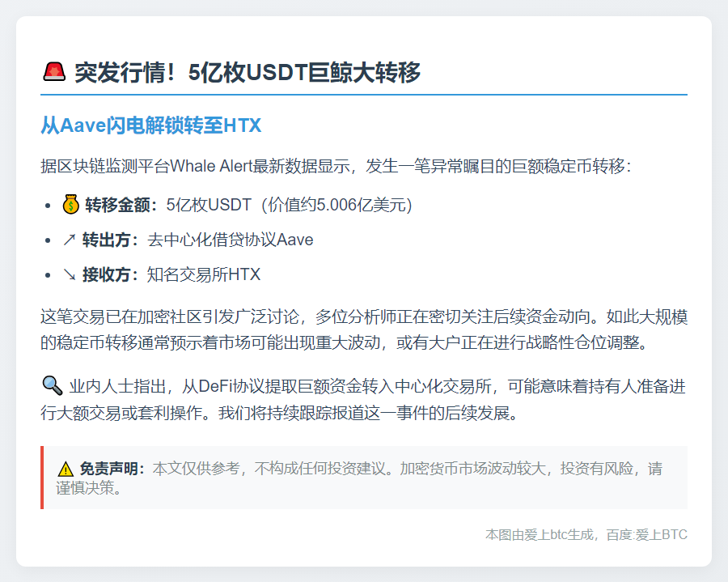The width and height of the screenshot is (728, 582).
Task: Click the down-right arrow beside 接收方
Action: click(69, 274)
